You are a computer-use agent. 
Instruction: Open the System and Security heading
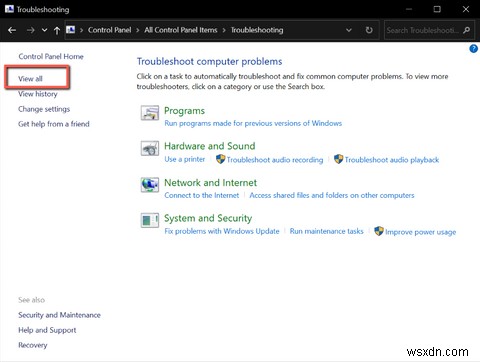pyautogui.click(x=208, y=218)
